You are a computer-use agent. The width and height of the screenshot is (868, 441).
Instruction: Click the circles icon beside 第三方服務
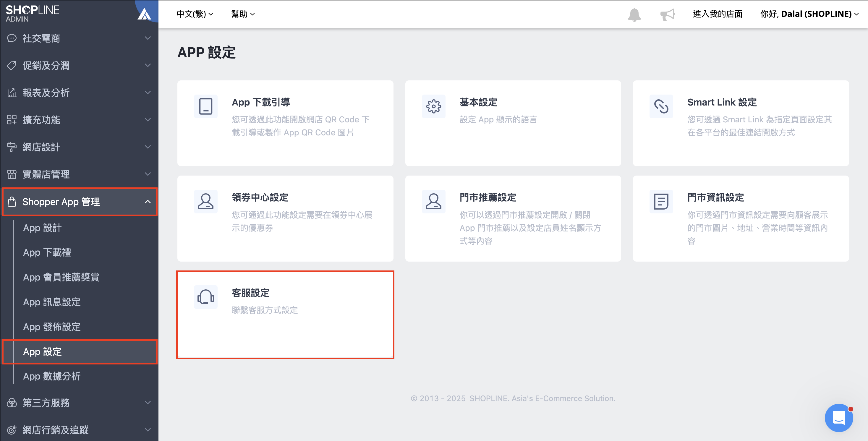12,403
